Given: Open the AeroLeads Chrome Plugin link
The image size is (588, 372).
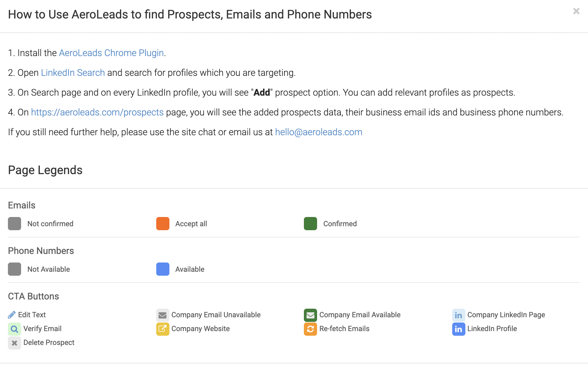Looking at the screenshot, I should click(x=111, y=53).
